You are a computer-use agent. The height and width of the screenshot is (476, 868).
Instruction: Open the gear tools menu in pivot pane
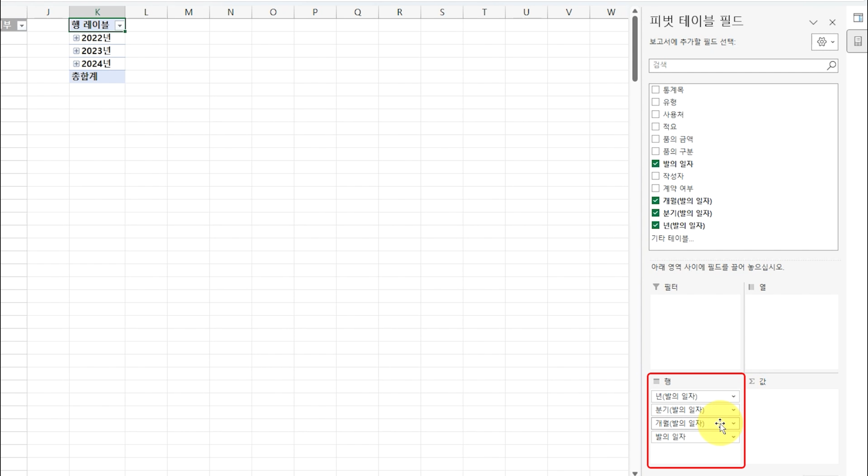(x=824, y=42)
